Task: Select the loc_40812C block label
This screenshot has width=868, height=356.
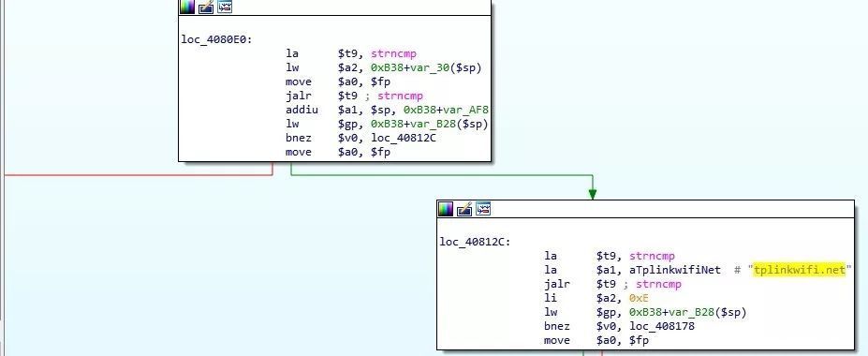Action: [475, 242]
